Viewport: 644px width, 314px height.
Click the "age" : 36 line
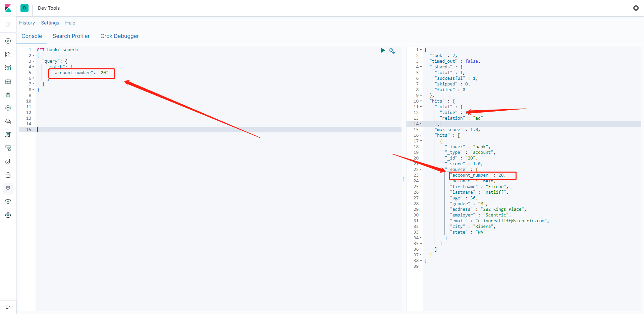pos(464,198)
